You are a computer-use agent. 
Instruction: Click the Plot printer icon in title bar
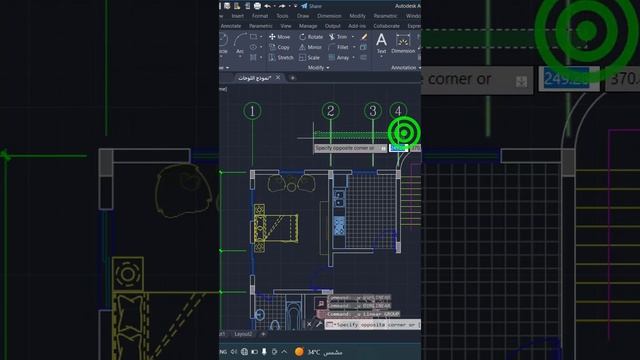257,6
